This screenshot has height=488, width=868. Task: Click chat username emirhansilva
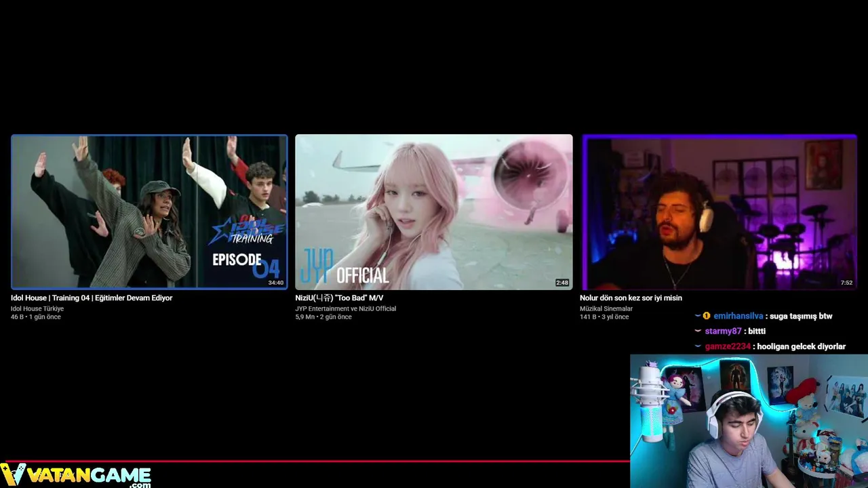tap(738, 316)
